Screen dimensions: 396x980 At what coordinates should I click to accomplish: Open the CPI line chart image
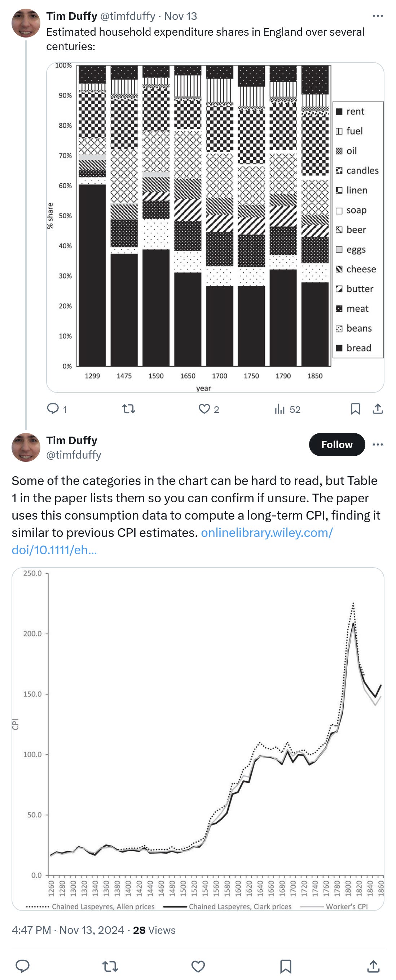coord(198,738)
